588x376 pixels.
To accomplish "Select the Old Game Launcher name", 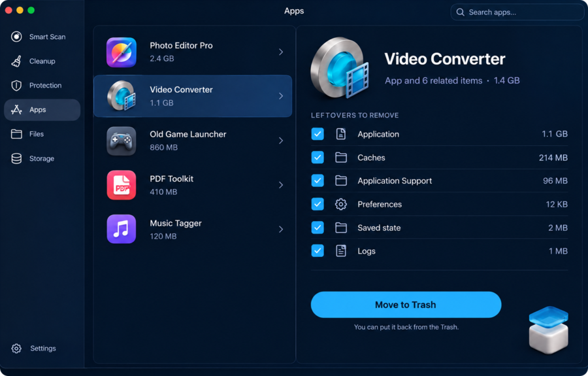I will tap(188, 134).
